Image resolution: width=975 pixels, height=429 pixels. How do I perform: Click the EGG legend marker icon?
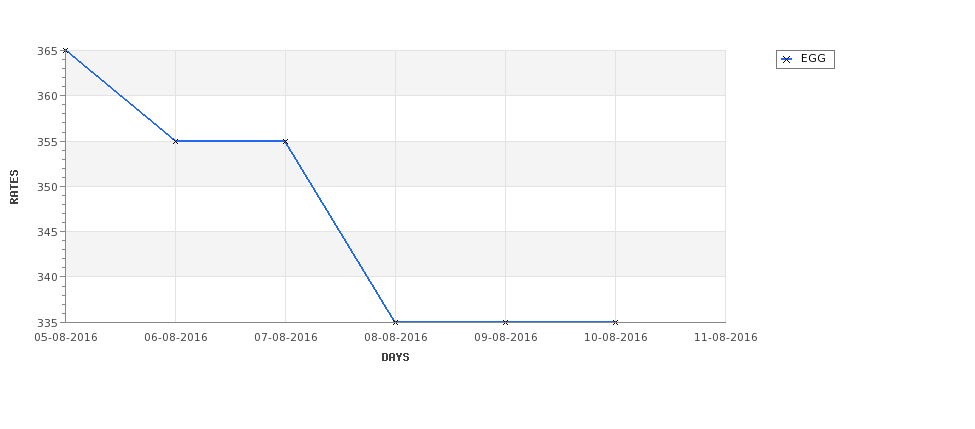coord(787,59)
